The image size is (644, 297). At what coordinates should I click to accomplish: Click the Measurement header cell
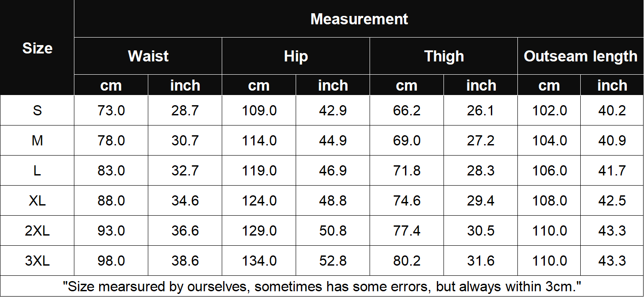tap(359, 19)
